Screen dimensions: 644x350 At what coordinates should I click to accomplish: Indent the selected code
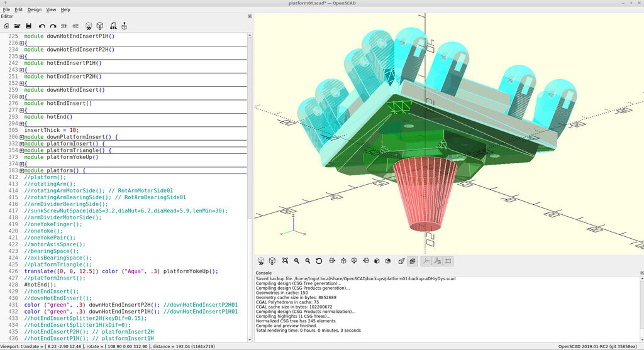click(x=75, y=26)
